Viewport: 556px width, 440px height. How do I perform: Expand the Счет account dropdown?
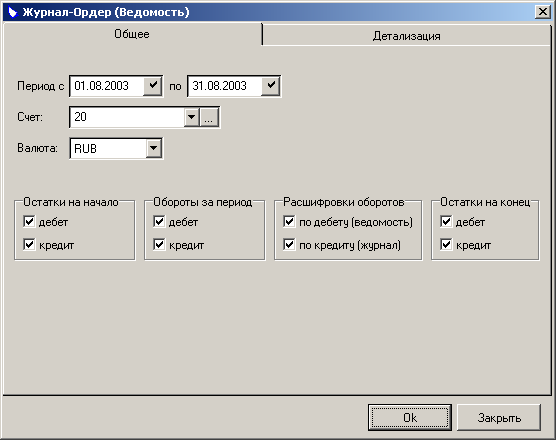click(191, 117)
